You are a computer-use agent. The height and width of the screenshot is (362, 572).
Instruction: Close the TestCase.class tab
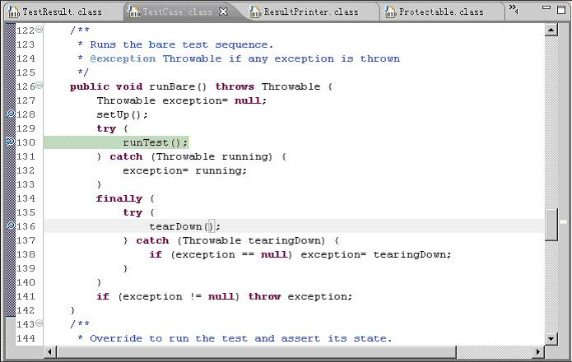[223, 12]
